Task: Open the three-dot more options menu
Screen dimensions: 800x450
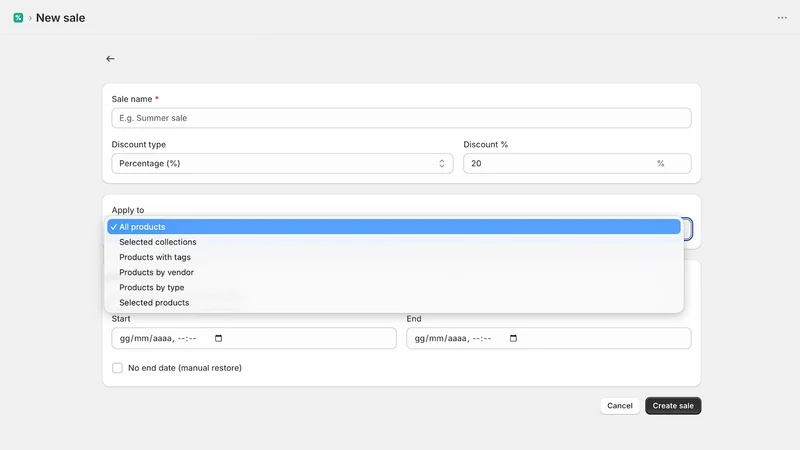Action: [x=782, y=18]
